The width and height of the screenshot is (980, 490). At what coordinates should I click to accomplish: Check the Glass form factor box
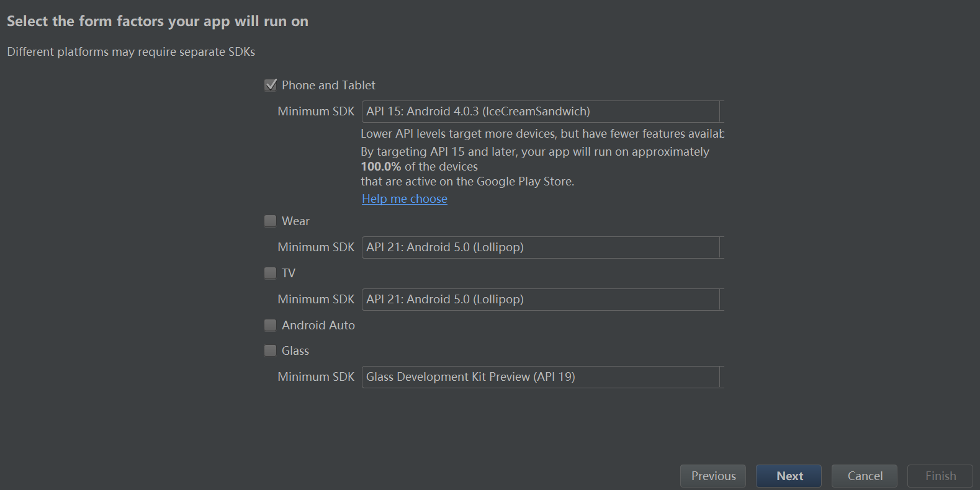(x=271, y=350)
